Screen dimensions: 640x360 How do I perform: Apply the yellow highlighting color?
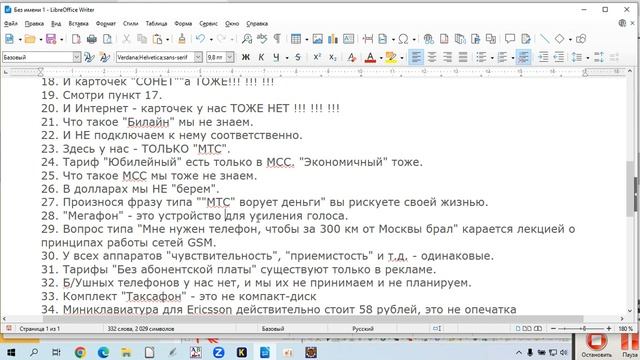point(391,58)
